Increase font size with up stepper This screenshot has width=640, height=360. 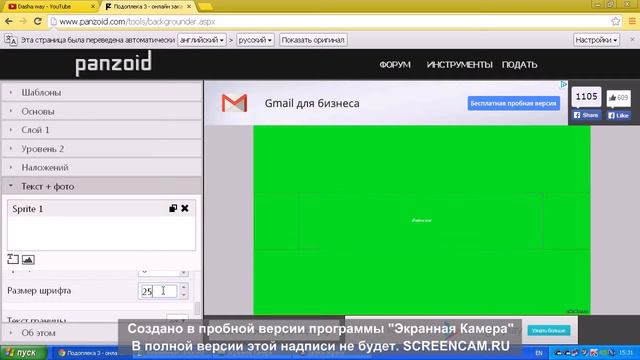[184, 287]
